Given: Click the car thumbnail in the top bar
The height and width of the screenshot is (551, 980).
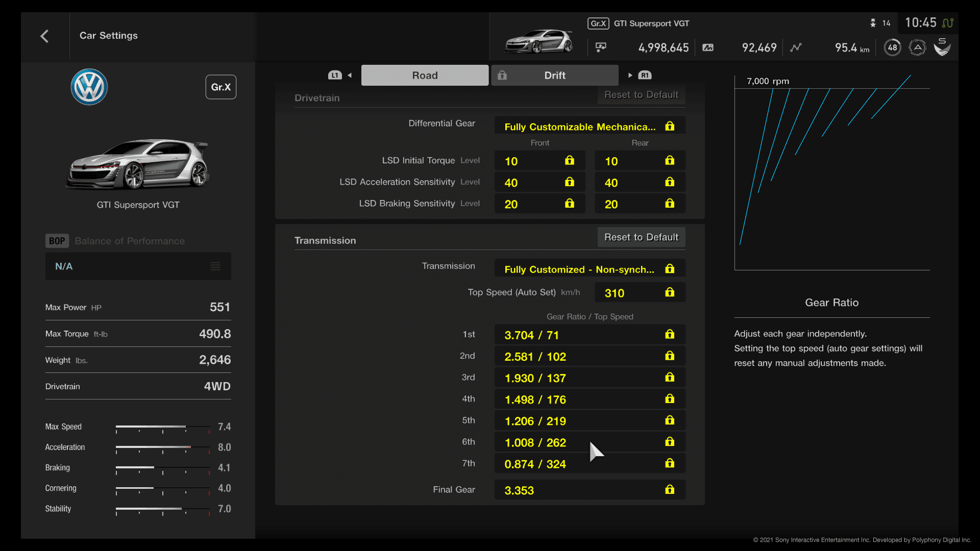Looking at the screenshot, I should [x=538, y=41].
